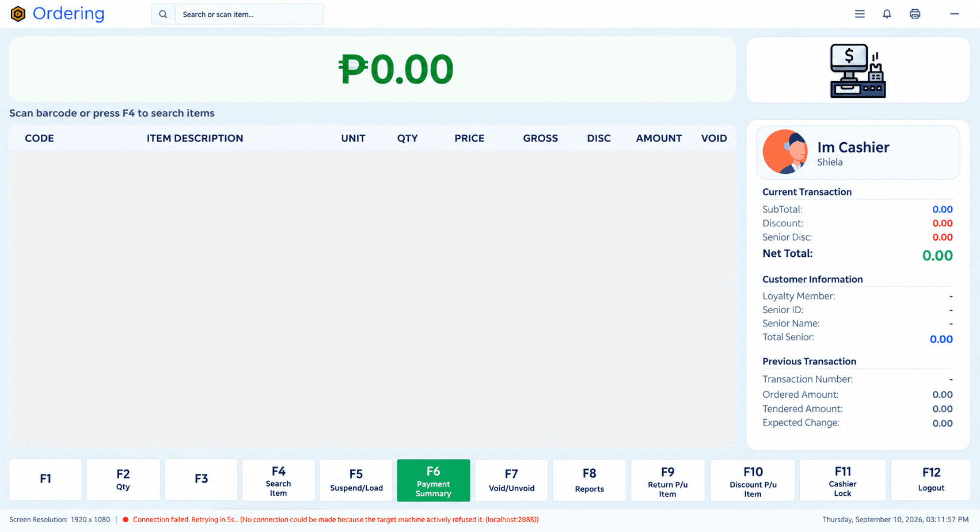
Task: Click the Transaction Number label
Action: 807,379
